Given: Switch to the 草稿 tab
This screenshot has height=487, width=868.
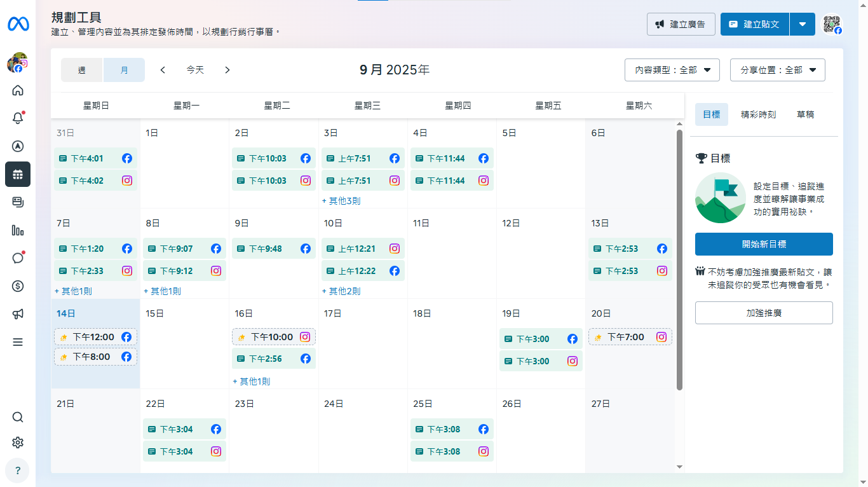Looking at the screenshot, I should 805,115.
